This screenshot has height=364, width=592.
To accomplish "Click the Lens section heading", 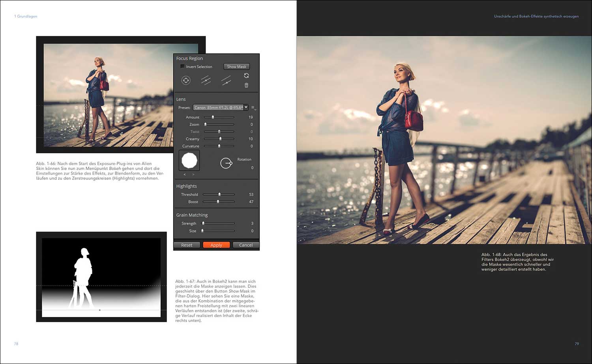I will point(181,99).
